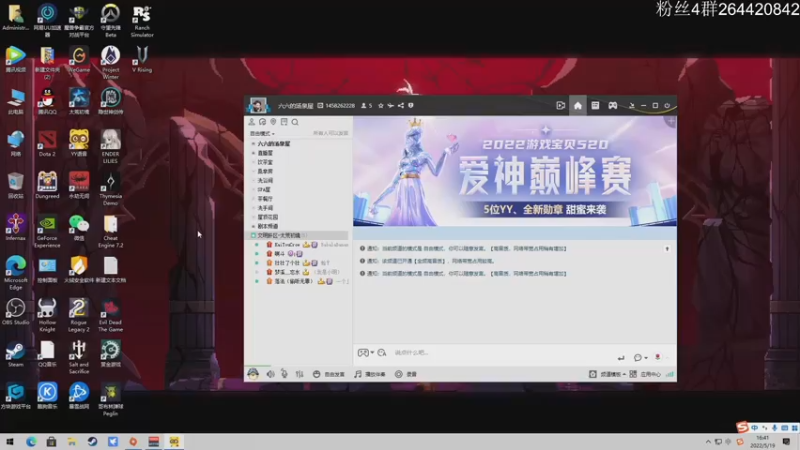This screenshot has width=800, height=450.
Task: Open the 应用中心 app center
Action: [645, 374]
